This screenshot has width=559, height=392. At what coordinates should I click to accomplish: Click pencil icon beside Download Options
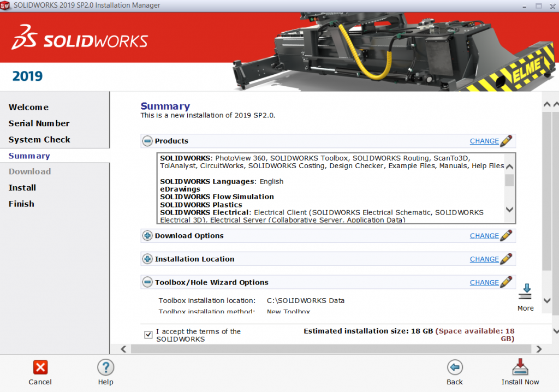coord(506,236)
